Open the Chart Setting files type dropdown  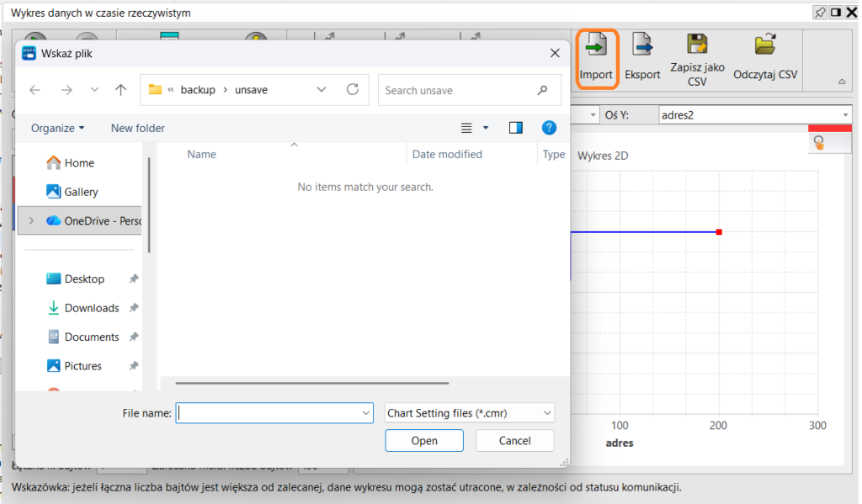(470, 413)
